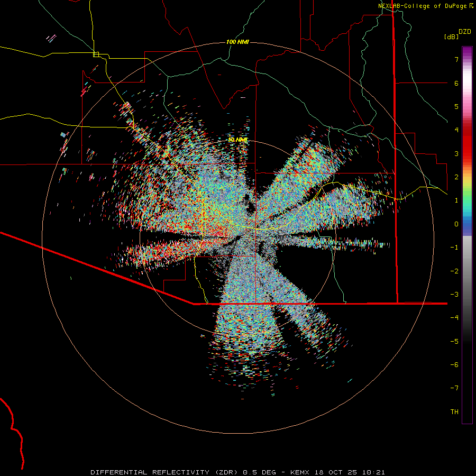Click the 100 NMI range ring label

click(x=237, y=42)
